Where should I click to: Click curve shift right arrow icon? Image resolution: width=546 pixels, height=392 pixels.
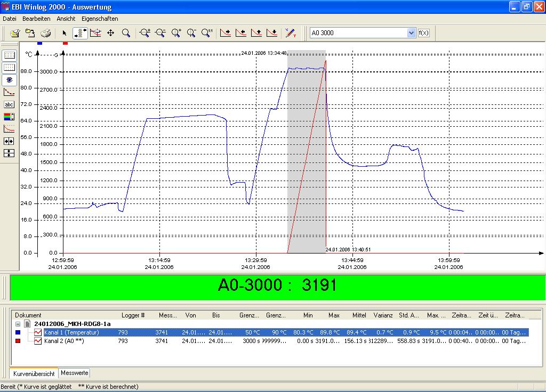click(x=226, y=33)
